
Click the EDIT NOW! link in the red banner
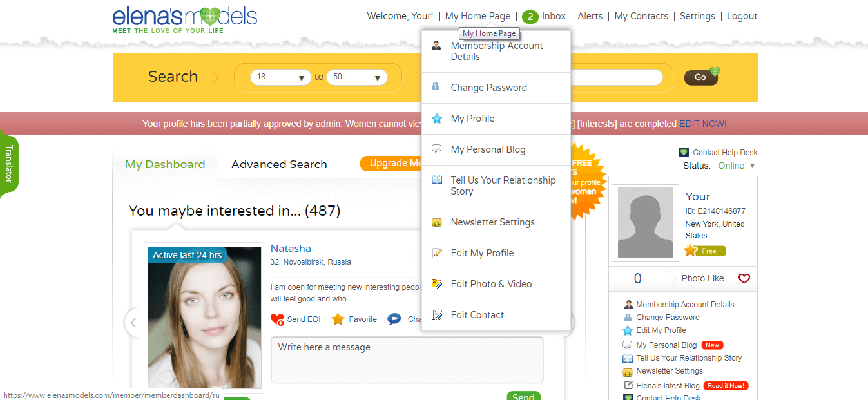(x=702, y=124)
